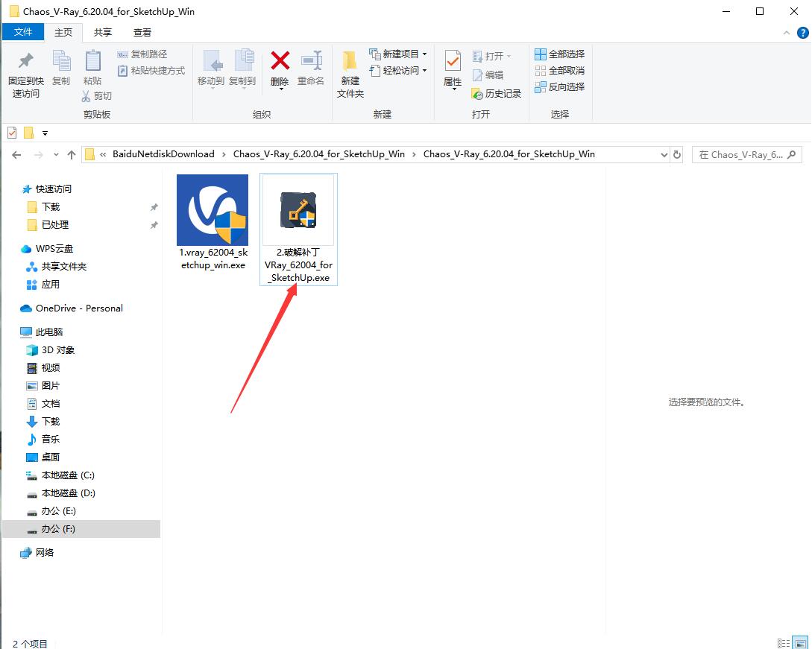The height and width of the screenshot is (649, 812).
Task: Click the Up one level arrow
Action: [72, 155]
